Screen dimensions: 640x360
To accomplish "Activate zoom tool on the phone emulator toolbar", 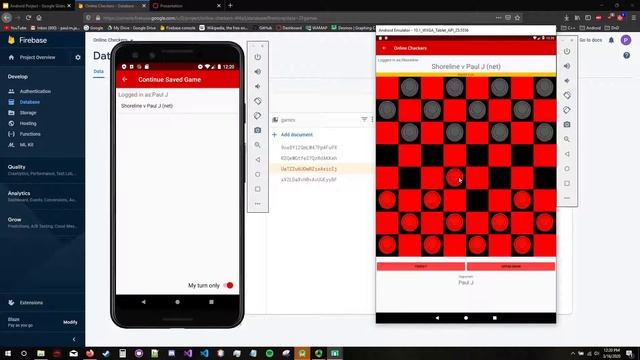I will coord(258,145).
